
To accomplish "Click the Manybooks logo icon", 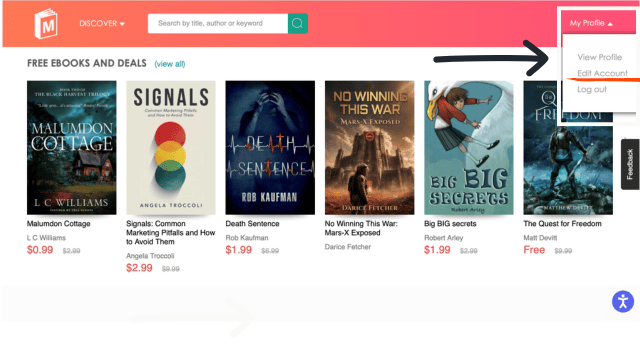I will 46,24.
